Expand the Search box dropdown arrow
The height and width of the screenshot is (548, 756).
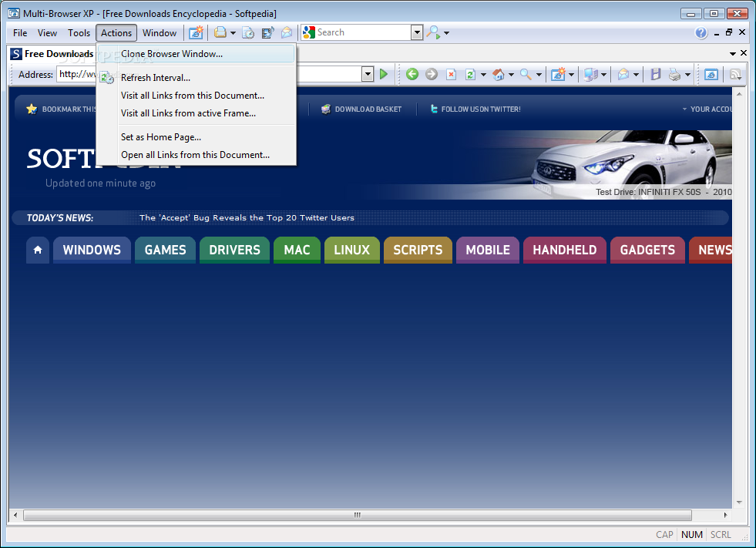[x=417, y=33]
